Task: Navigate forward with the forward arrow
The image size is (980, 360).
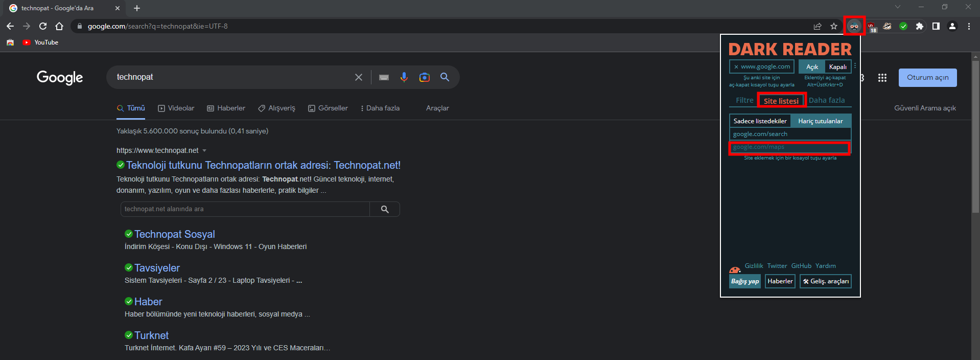Action: coord(27,26)
